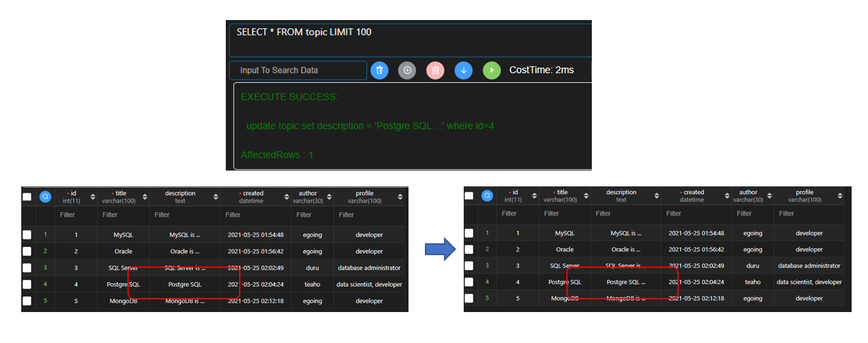Select 'data scientist, developer' cell in right table
Screen dimensions: 868x343
click(x=809, y=282)
